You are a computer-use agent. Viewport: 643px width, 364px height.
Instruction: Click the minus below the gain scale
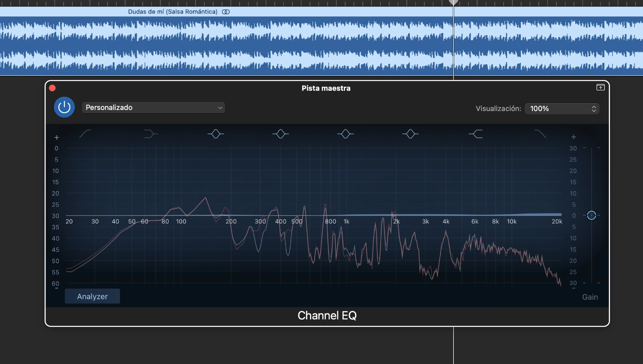coord(574,289)
